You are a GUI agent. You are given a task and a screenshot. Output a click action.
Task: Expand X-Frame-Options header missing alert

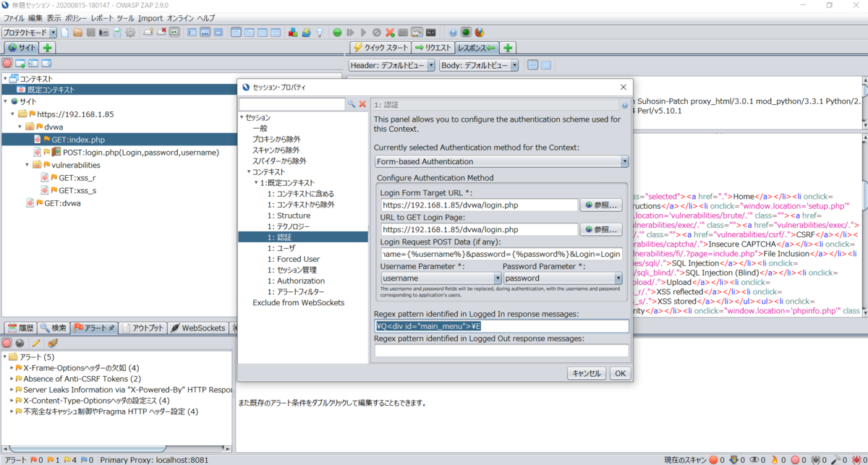[13, 368]
